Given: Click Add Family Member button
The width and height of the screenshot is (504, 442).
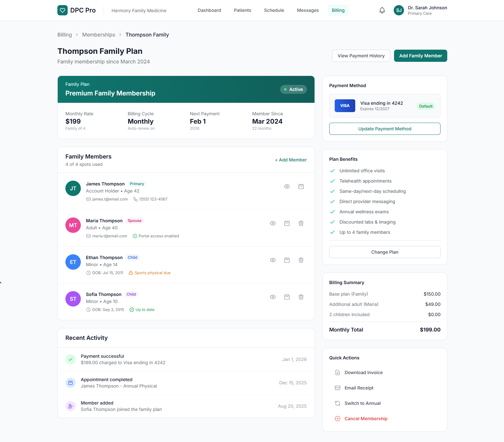Looking at the screenshot, I should tap(420, 56).
